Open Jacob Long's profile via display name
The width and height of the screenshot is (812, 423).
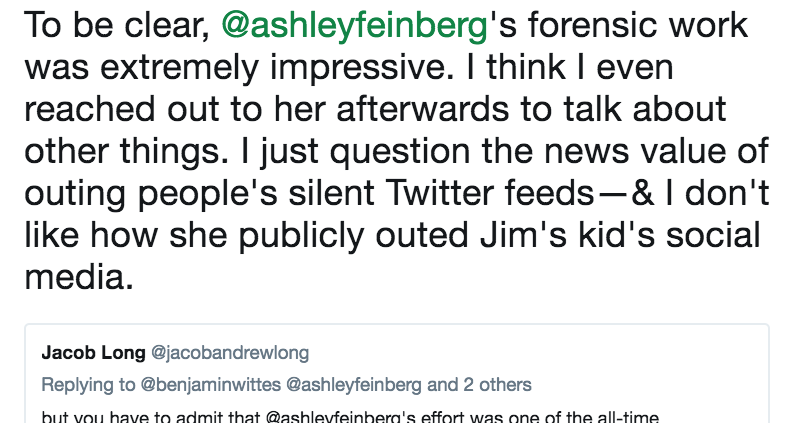coord(93,353)
